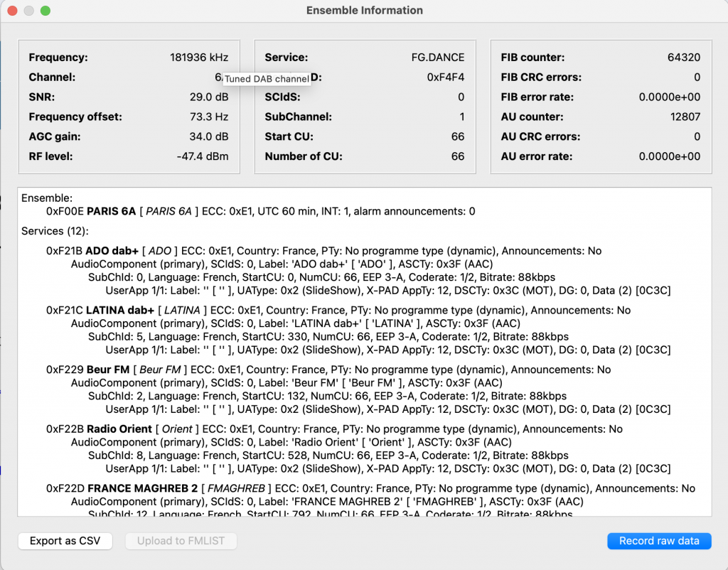This screenshot has width=728, height=570.
Task: Click the Export as CSV button
Action: tap(65, 541)
